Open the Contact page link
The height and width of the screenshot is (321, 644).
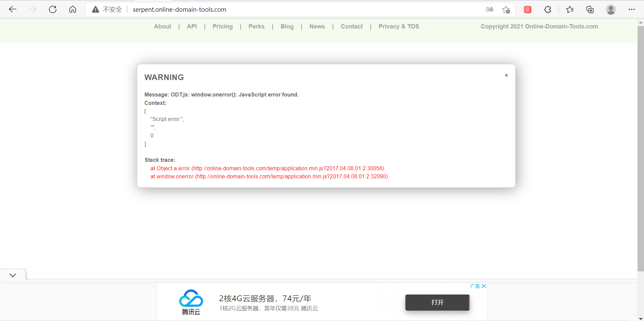(352, 26)
